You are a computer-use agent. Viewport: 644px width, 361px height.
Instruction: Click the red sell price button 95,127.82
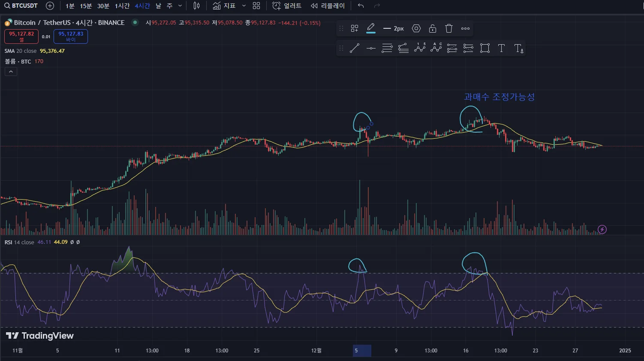pyautogui.click(x=21, y=36)
